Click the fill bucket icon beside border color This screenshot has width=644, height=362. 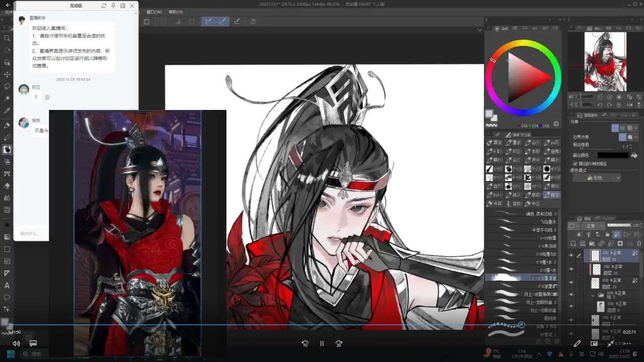point(635,155)
